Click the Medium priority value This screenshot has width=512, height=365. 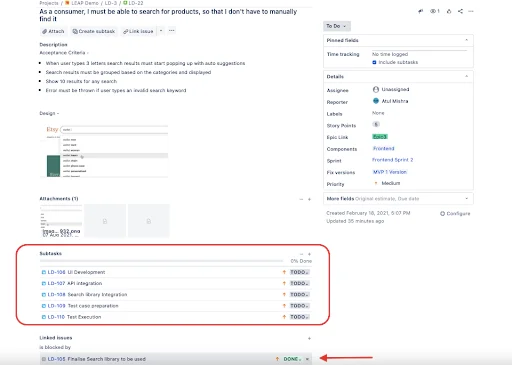(x=391, y=183)
